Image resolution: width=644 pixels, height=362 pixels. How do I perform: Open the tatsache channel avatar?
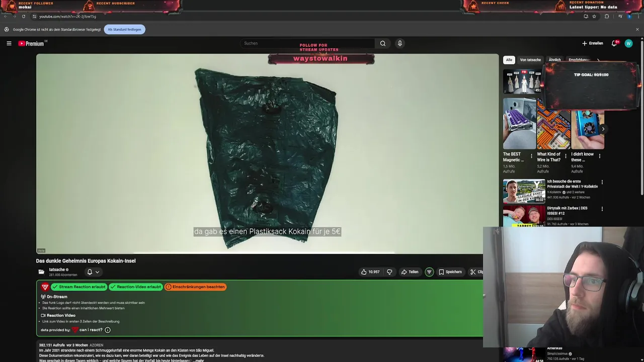(41, 272)
